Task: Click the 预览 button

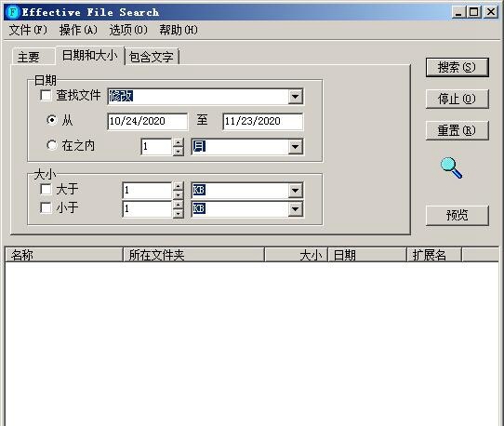Action: tap(458, 215)
